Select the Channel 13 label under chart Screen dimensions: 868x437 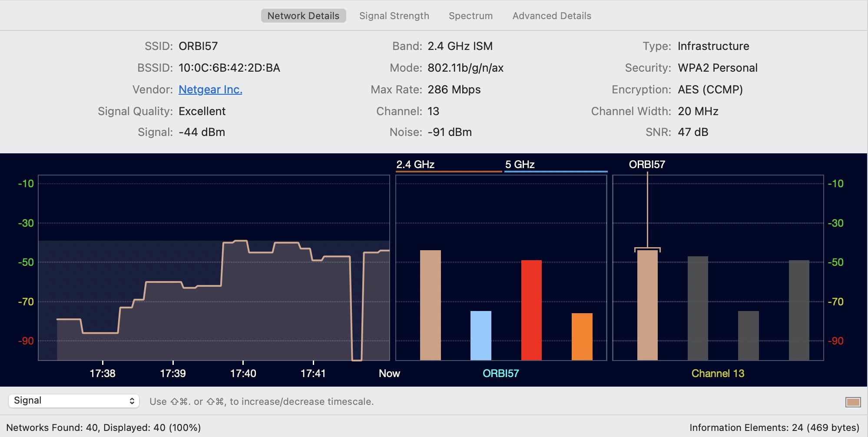click(x=718, y=373)
